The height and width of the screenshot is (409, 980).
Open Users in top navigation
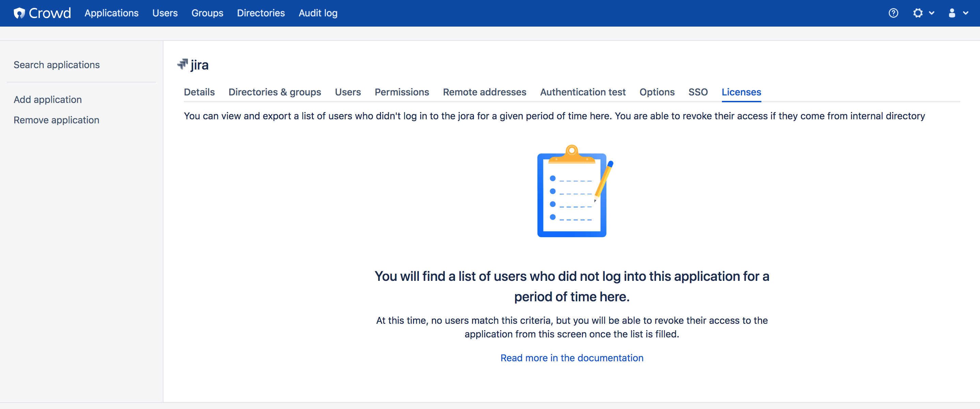pos(165,13)
